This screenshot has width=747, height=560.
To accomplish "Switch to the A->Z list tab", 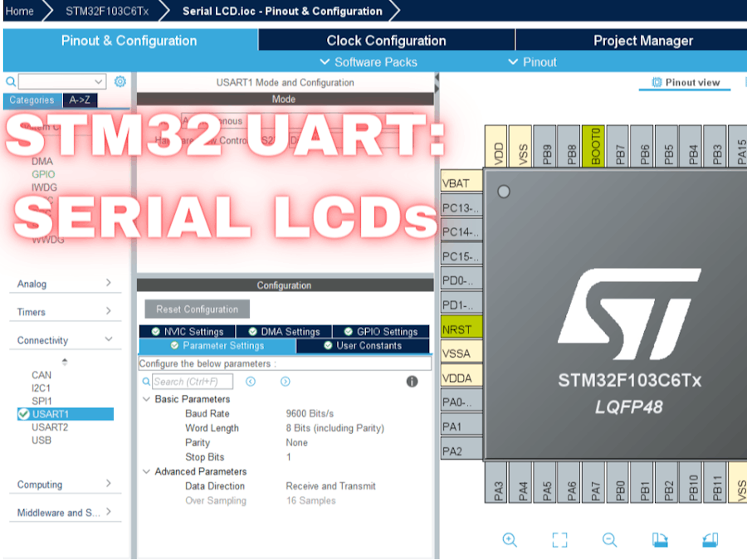I will pos(80,100).
